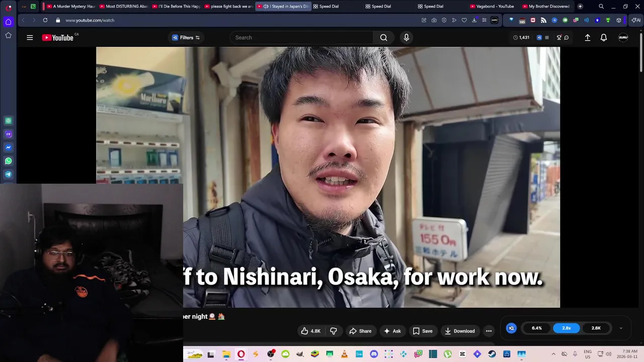The width and height of the screenshot is (644, 362).
Task: Open File Explorer from the taskbar
Action: pyautogui.click(x=226, y=354)
